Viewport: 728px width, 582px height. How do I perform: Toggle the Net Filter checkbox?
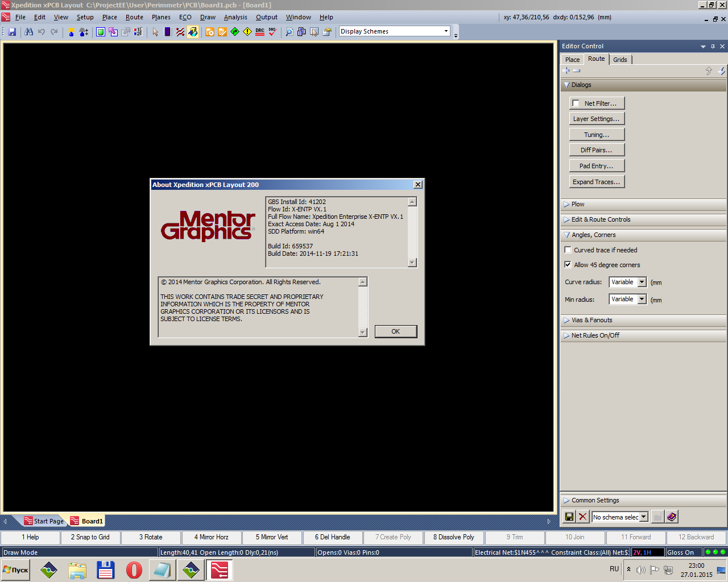(x=576, y=103)
